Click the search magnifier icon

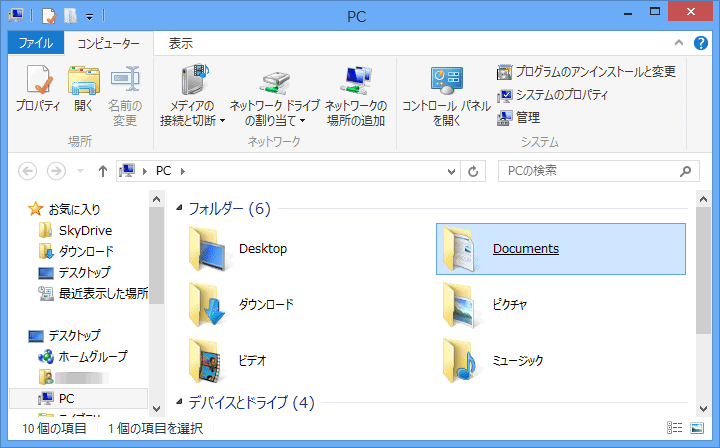[x=686, y=171]
